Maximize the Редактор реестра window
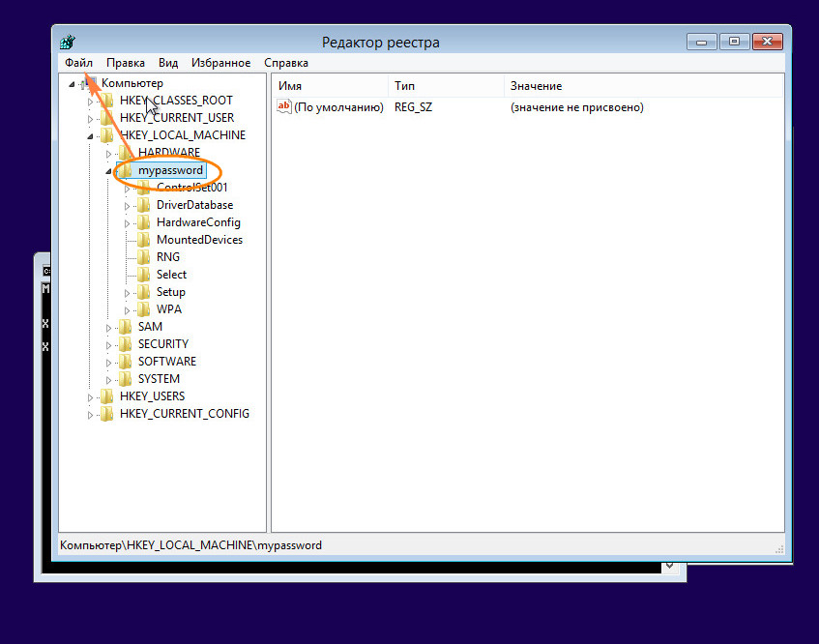 [734, 42]
